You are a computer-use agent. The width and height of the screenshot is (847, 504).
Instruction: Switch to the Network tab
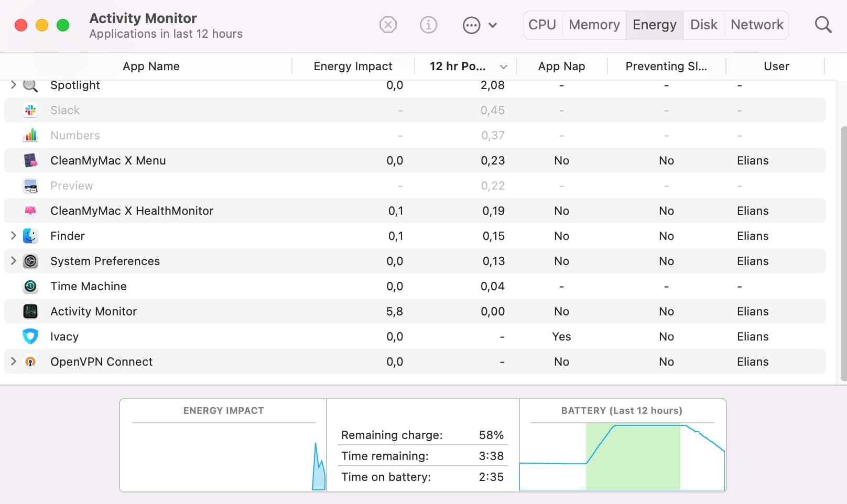757,25
